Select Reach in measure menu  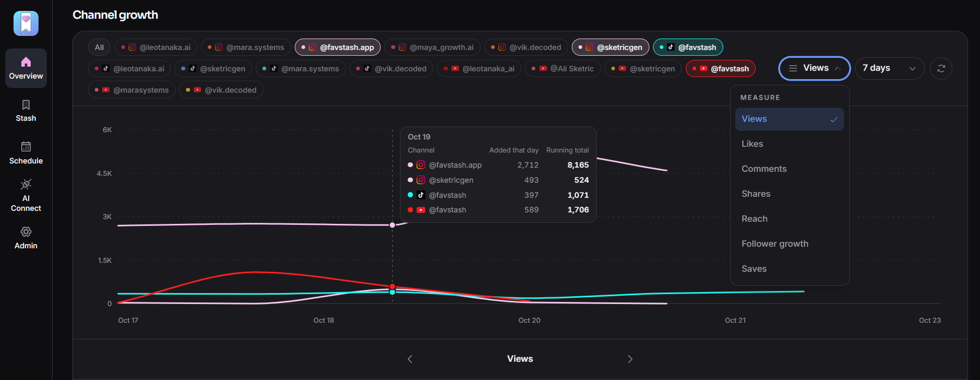(x=789, y=219)
